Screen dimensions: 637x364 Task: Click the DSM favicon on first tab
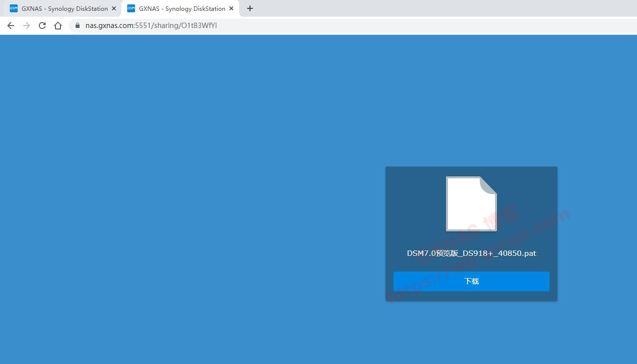(14, 8)
